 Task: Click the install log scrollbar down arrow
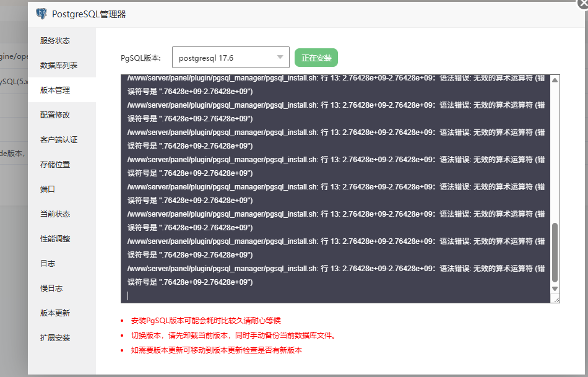point(555,289)
